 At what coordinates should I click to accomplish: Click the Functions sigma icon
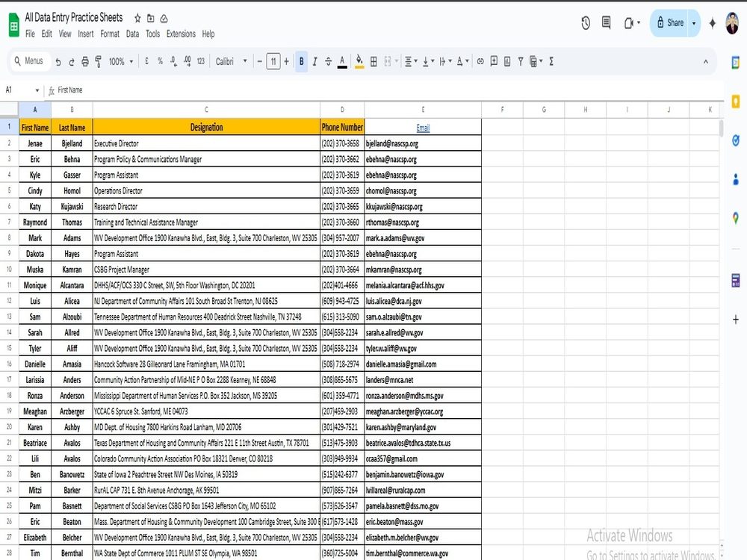tap(551, 61)
